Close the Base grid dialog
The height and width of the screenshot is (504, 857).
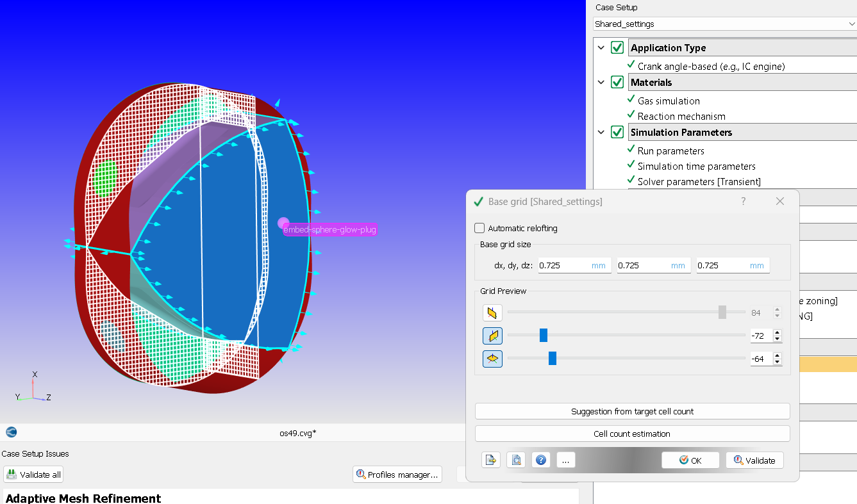[780, 201]
